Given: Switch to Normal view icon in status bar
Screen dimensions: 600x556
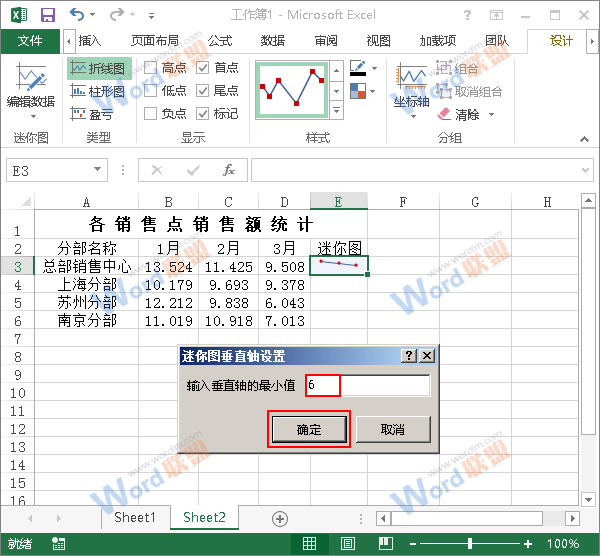Looking at the screenshot, I should (x=309, y=543).
